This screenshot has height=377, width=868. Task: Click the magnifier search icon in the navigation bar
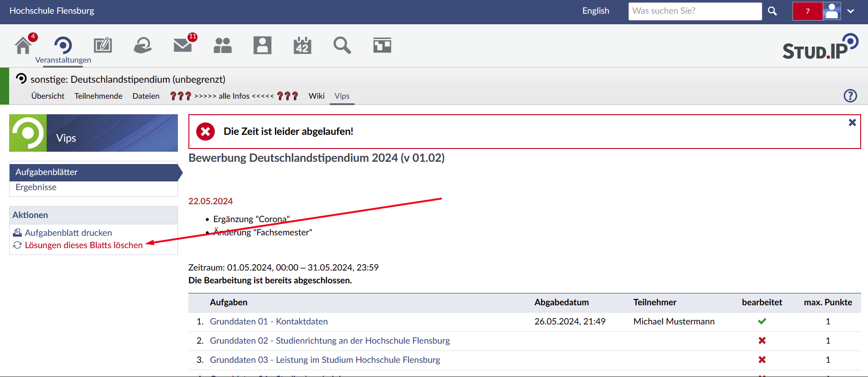point(342,45)
